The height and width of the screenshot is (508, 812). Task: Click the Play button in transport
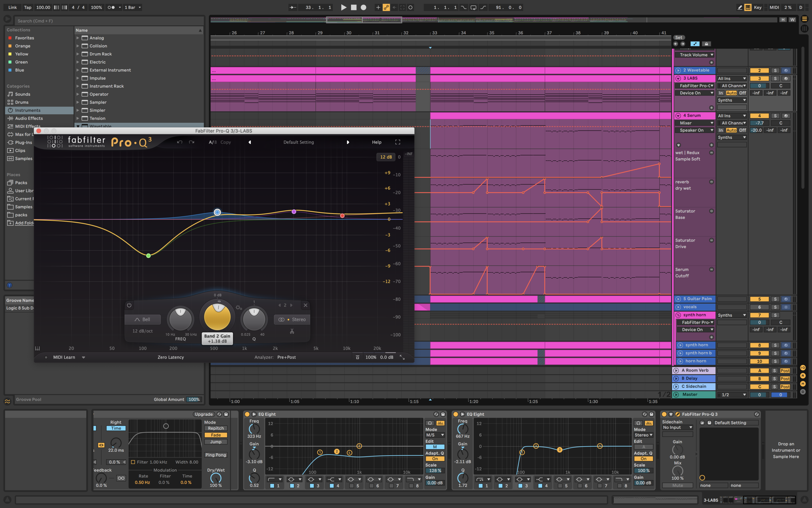point(343,7)
